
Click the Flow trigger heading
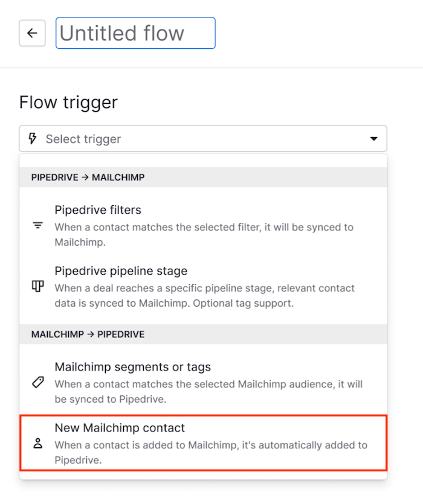coord(68,102)
